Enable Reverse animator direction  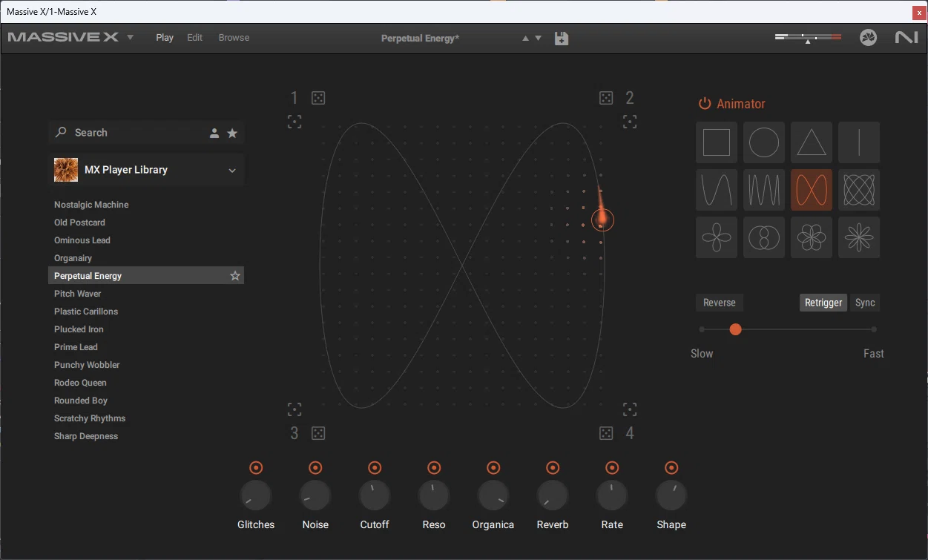[720, 303]
